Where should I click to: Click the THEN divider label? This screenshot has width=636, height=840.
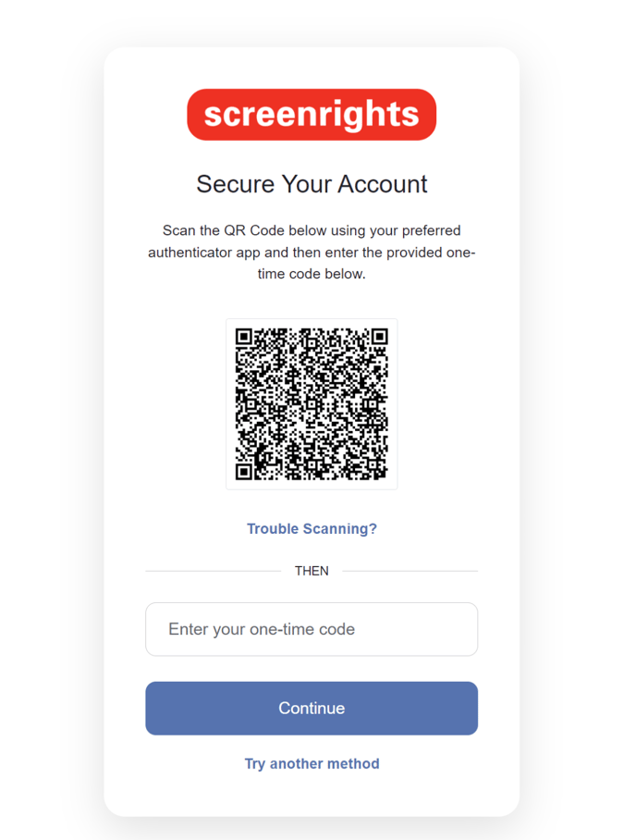click(312, 571)
